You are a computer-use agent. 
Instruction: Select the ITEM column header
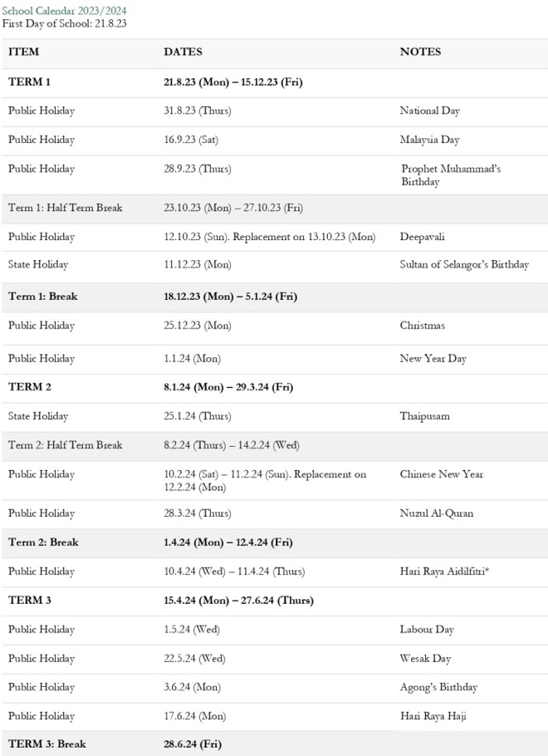coord(23,52)
